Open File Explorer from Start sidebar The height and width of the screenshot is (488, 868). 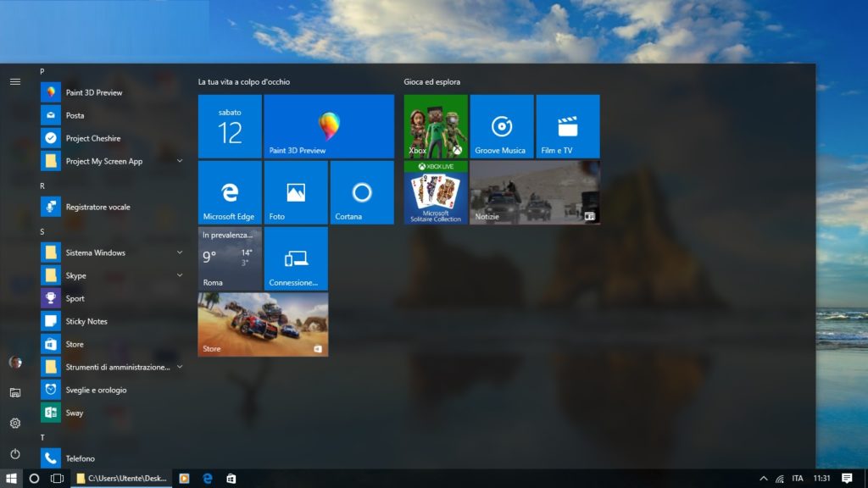pos(15,393)
